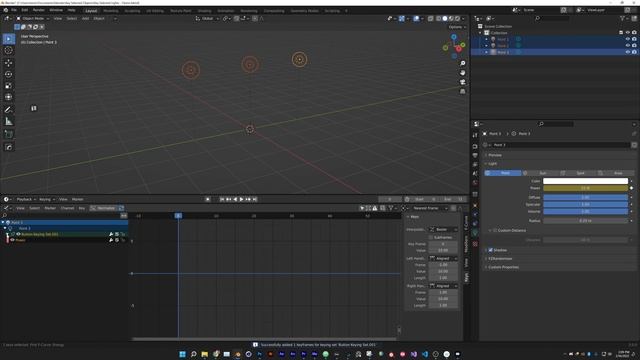Collapse the Light panel
This screenshot has height=360, width=640.
pyautogui.click(x=492, y=164)
